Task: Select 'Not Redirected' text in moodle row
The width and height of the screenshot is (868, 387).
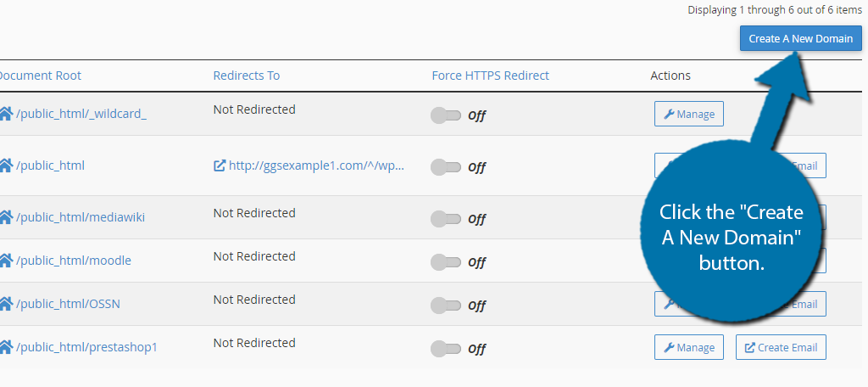Action: click(254, 256)
